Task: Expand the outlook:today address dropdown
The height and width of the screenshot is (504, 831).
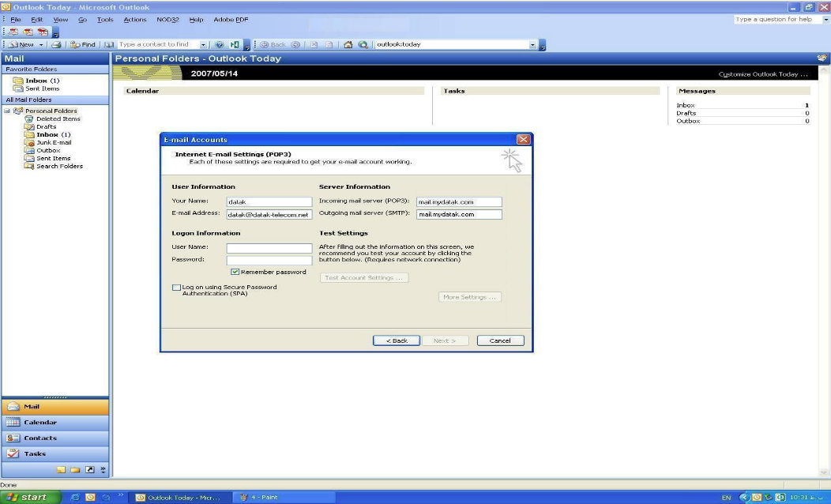Action: [532, 44]
